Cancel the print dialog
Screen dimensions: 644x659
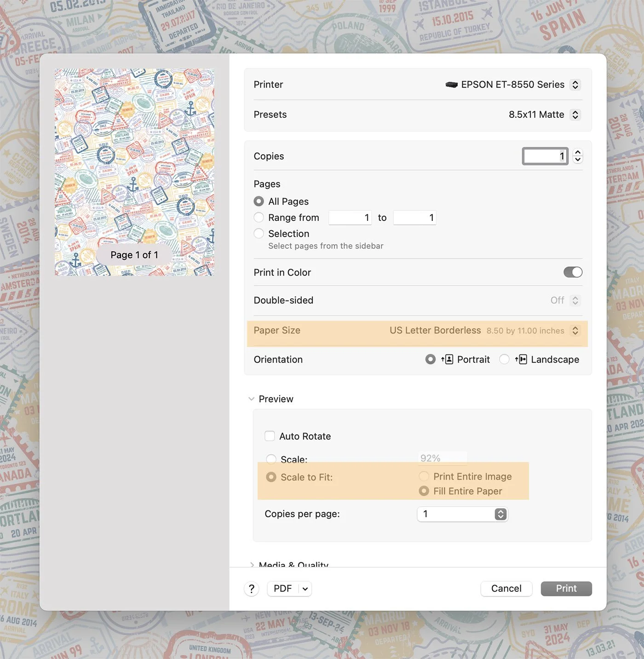(506, 589)
